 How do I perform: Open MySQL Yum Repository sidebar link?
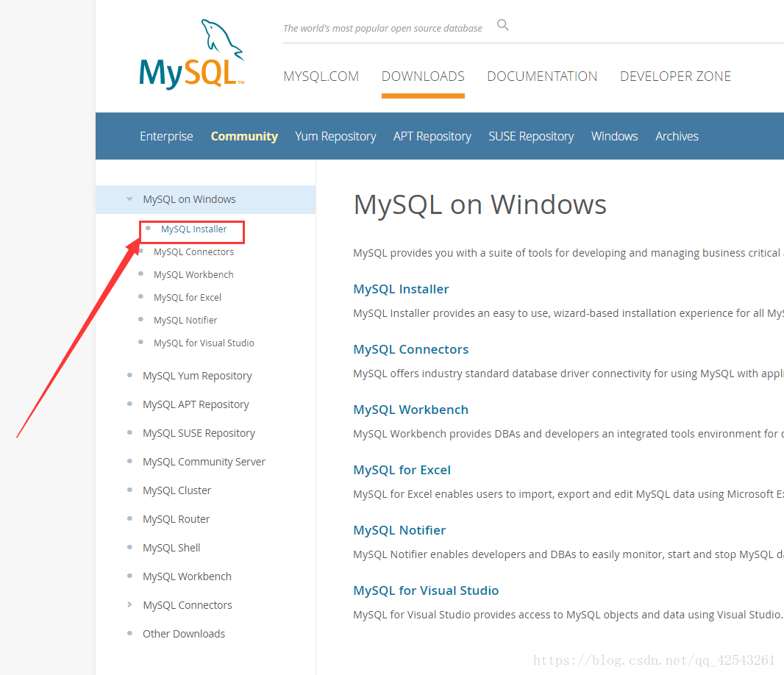197,376
